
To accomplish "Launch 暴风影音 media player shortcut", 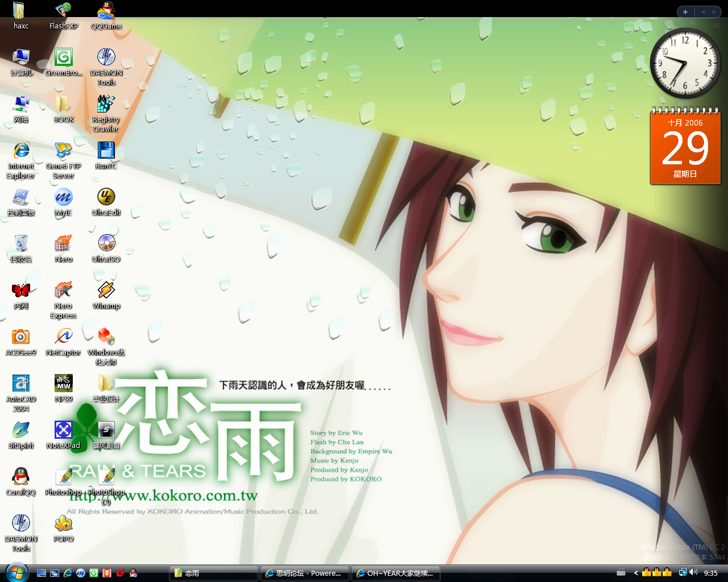I will coord(106,435).
